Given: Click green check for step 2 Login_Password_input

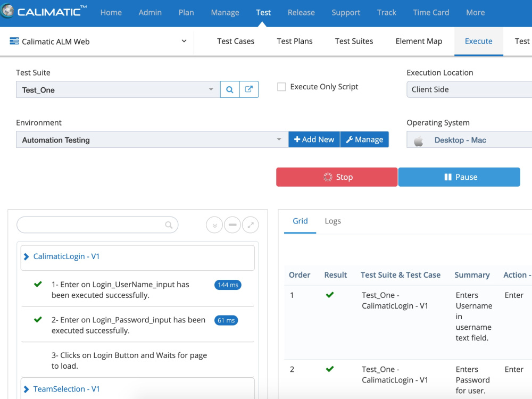Looking at the screenshot, I should [x=38, y=319].
